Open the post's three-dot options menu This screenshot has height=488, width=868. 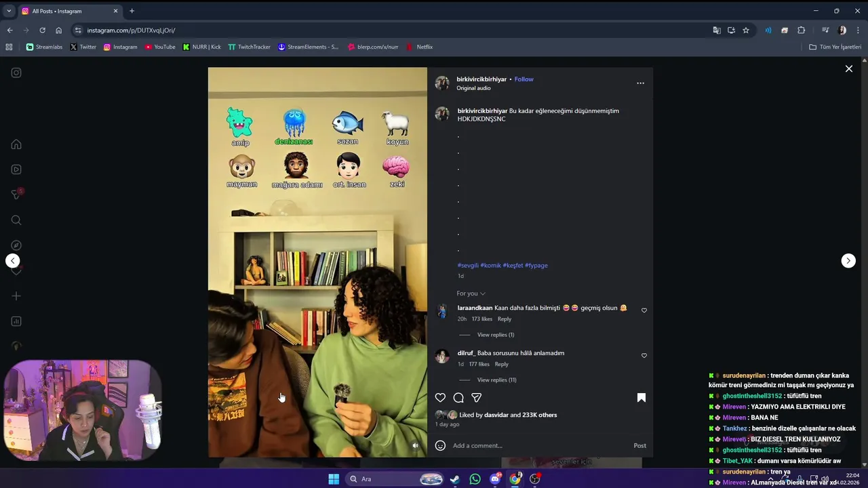(640, 83)
